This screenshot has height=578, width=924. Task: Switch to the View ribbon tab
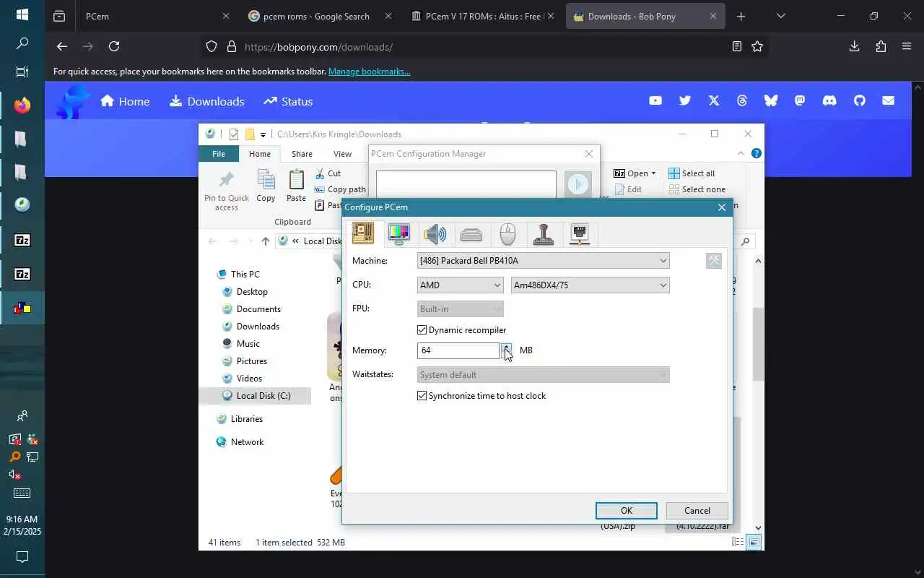[342, 154]
